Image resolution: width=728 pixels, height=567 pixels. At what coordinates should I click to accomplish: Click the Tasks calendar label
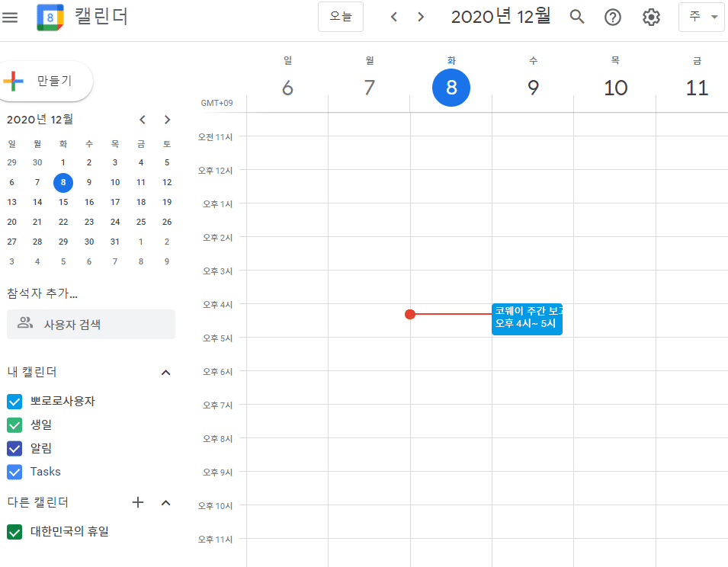[46, 472]
